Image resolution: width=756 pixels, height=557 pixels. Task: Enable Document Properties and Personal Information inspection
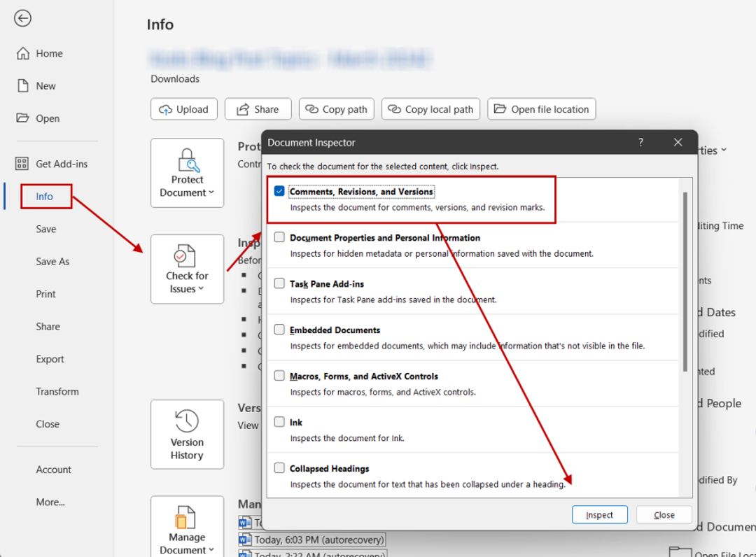click(279, 237)
